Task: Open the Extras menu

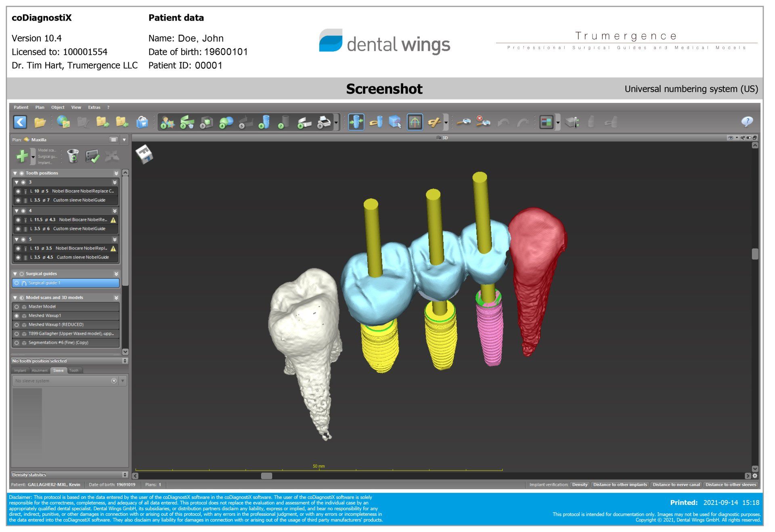Action: pos(94,107)
